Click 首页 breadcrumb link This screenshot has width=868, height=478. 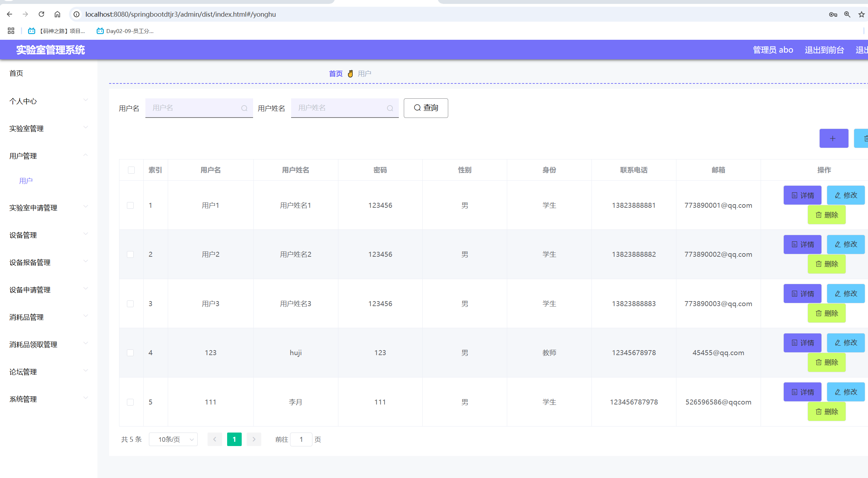point(336,74)
